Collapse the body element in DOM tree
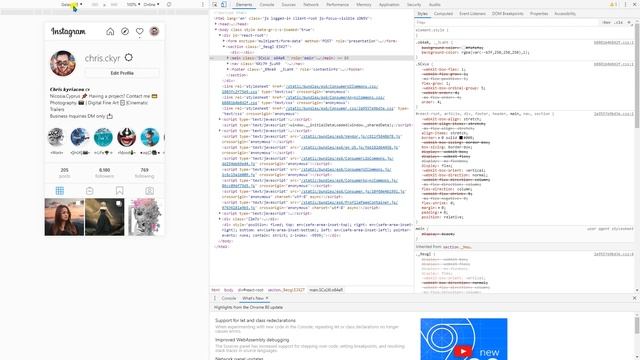This screenshot has width=640, height=360. click(216, 30)
